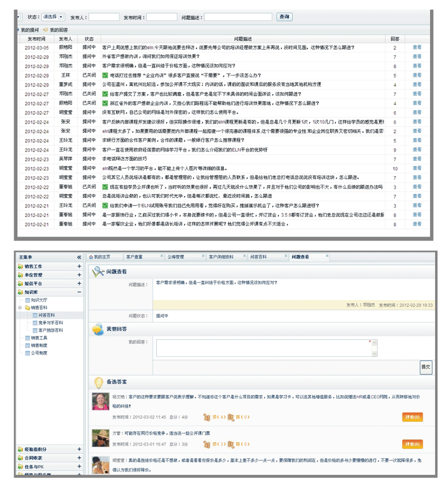Click 杨文艳's avatar thumbnail

pos(101,402)
